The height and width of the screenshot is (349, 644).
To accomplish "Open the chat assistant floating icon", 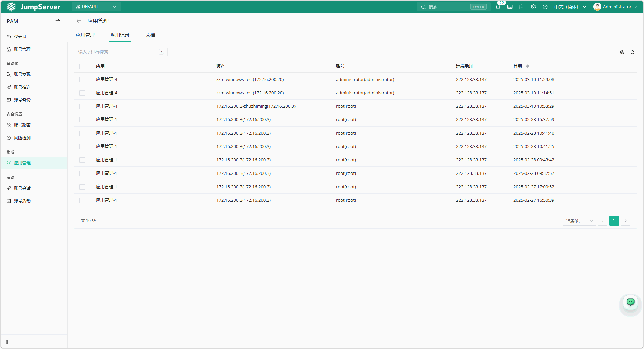I will coord(631,303).
